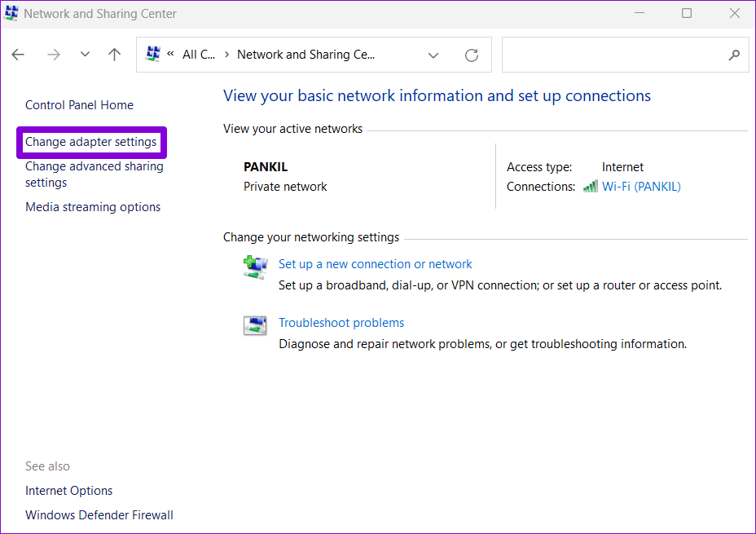Expand the address bar history dropdown

(x=433, y=55)
